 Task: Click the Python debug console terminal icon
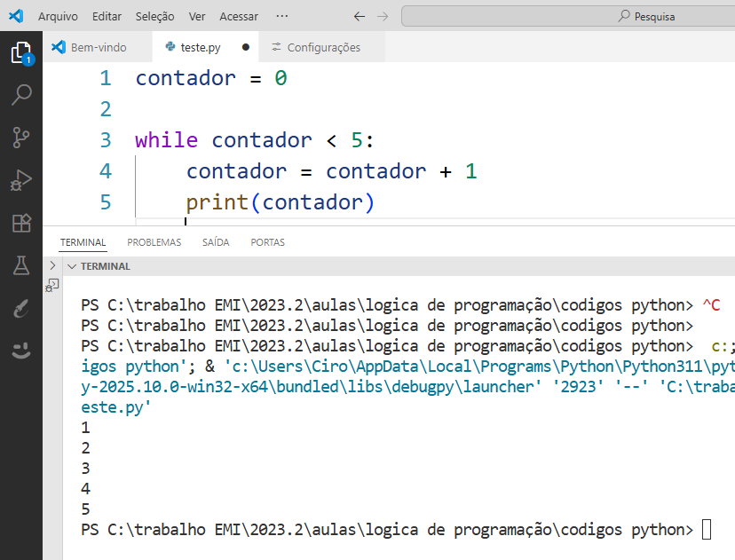pyautogui.click(x=52, y=285)
